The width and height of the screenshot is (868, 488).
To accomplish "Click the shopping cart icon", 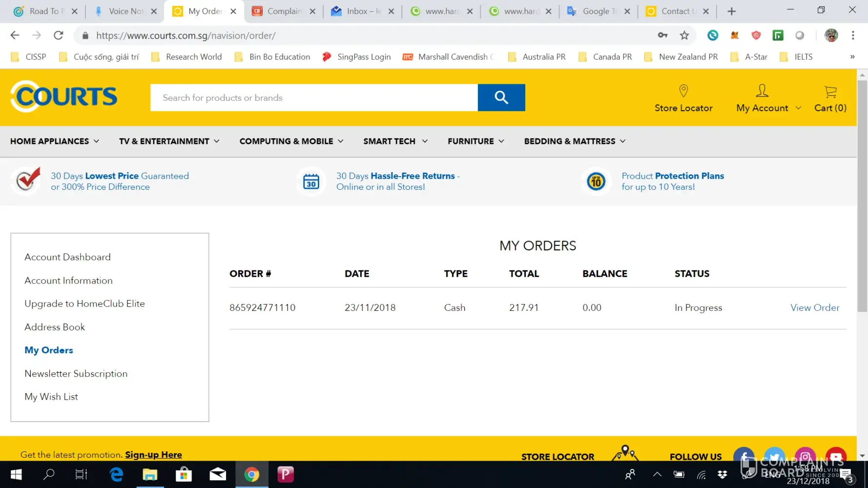I will coord(830,91).
